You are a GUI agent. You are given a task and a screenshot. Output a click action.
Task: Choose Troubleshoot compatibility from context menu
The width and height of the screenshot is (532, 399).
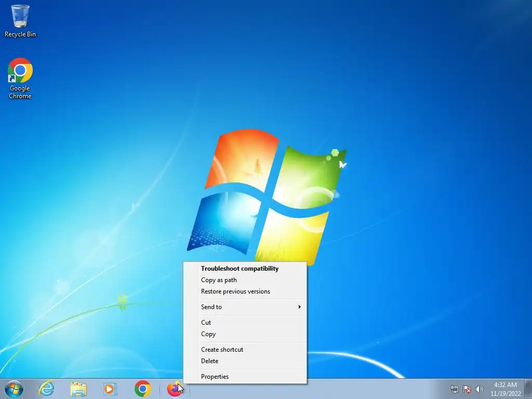tap(245, 269)
